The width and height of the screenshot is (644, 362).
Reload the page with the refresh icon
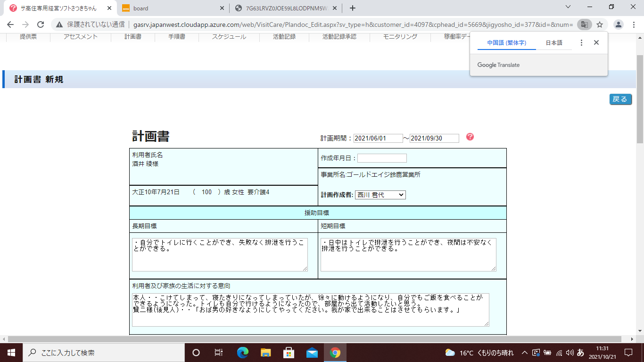click(x=41, y=25)
